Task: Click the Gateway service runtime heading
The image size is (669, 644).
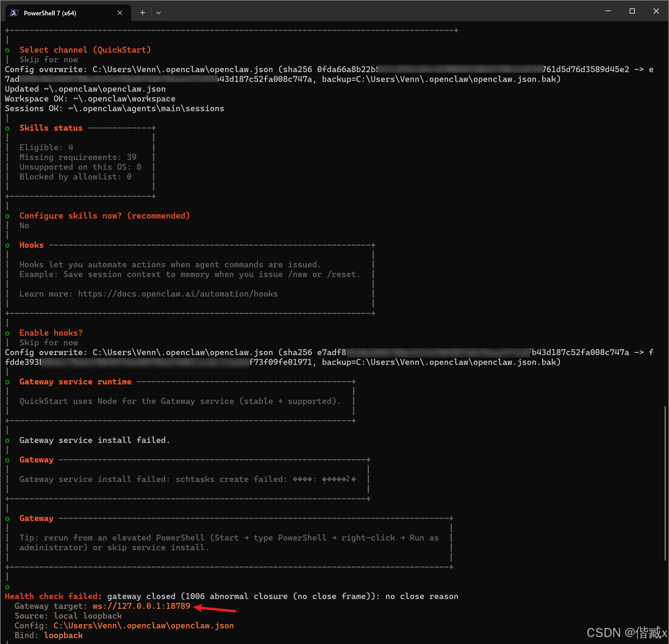Action: coord(75,382)
